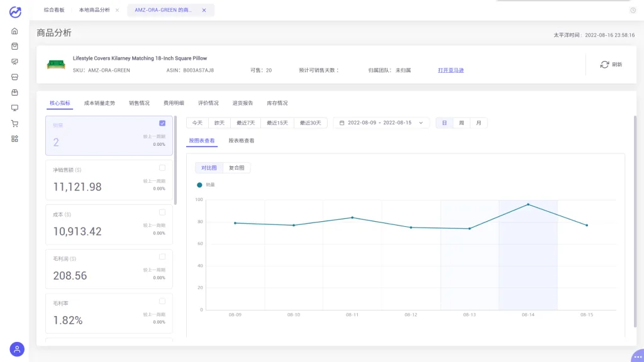Viewport: 644px width, 362px height.
Task: Click the 10,913.42 cost value
Action: [77, 231]
